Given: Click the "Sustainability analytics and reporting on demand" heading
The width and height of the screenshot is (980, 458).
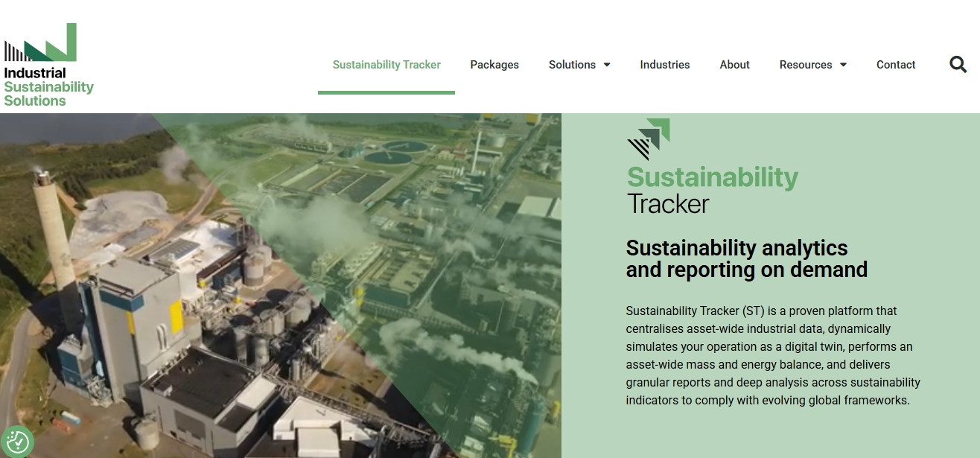Looking at the screenshot, I should pos(747,258).
